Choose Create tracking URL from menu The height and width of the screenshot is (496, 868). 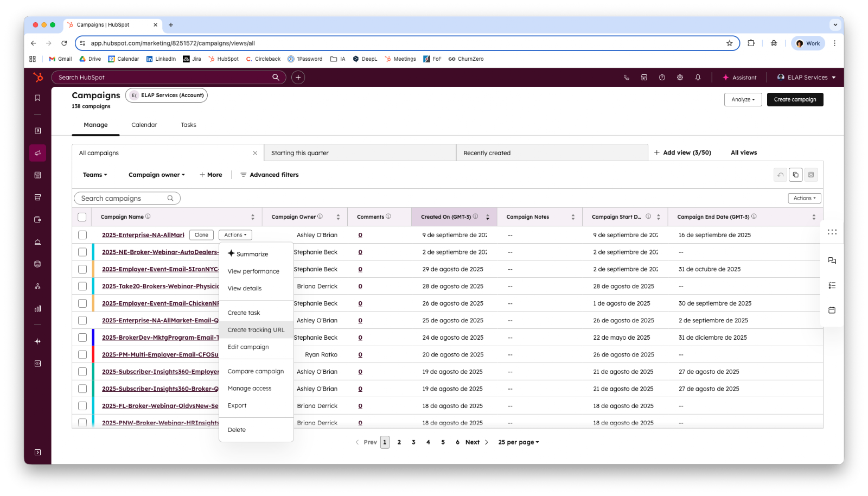tap(256, 330)
